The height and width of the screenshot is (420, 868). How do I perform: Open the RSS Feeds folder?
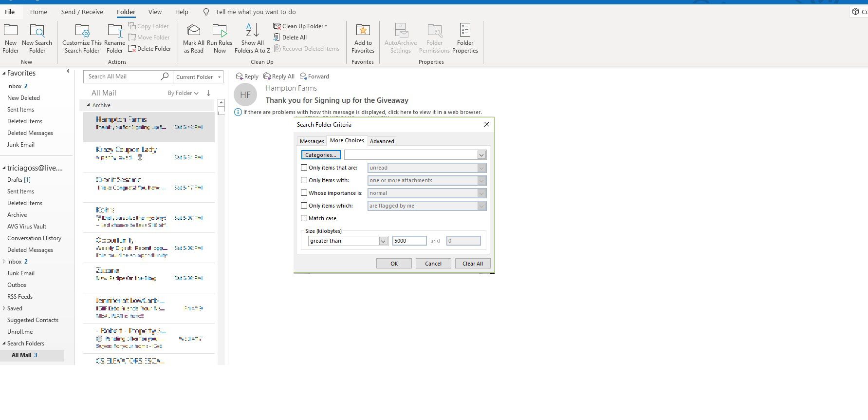tap(20, 297)
